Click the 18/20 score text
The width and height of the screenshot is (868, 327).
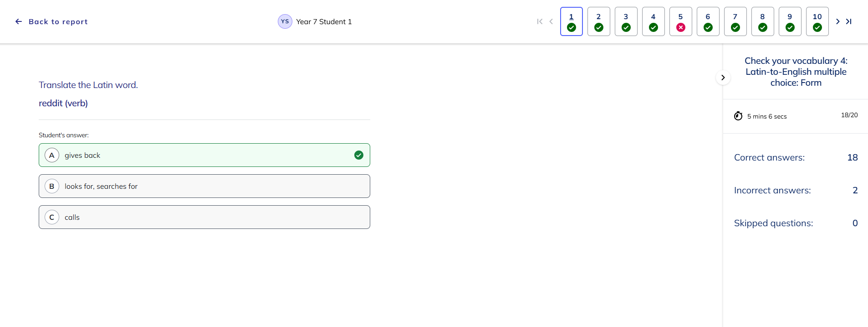(849, 115)
